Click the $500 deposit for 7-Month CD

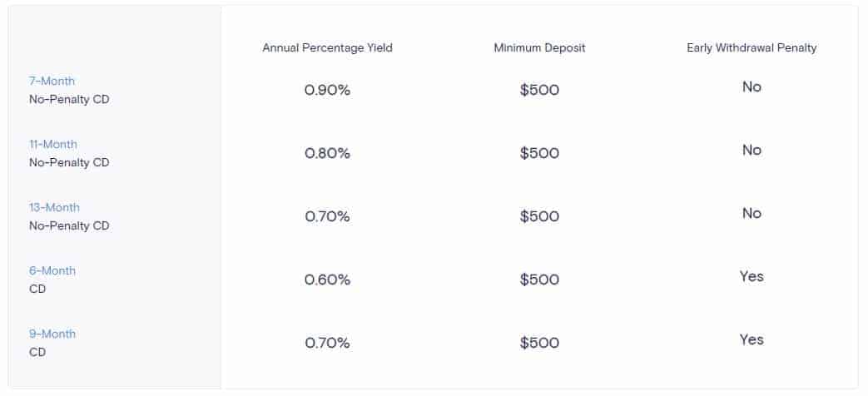tap(539, 90)
